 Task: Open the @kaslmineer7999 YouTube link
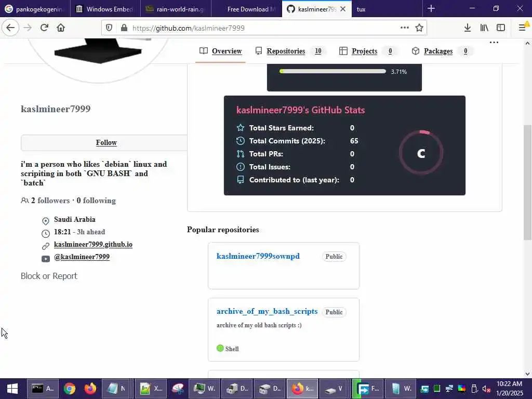tap(82, 257)
